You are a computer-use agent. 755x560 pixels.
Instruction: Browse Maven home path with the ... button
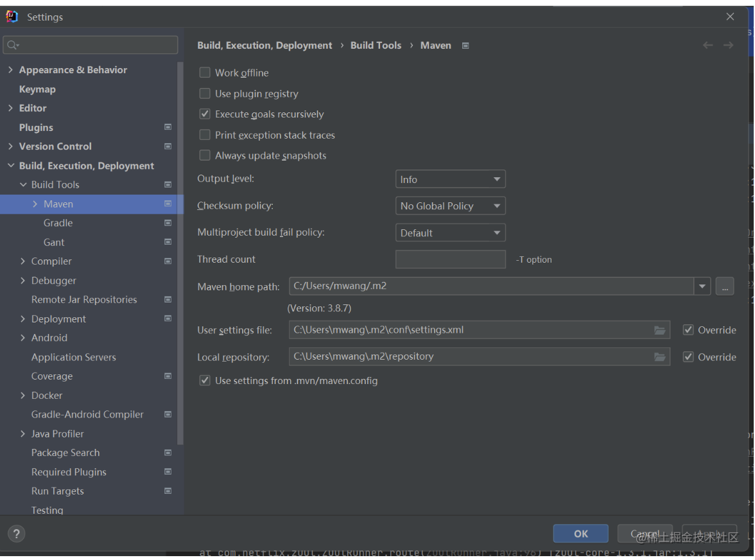(725, 286)
